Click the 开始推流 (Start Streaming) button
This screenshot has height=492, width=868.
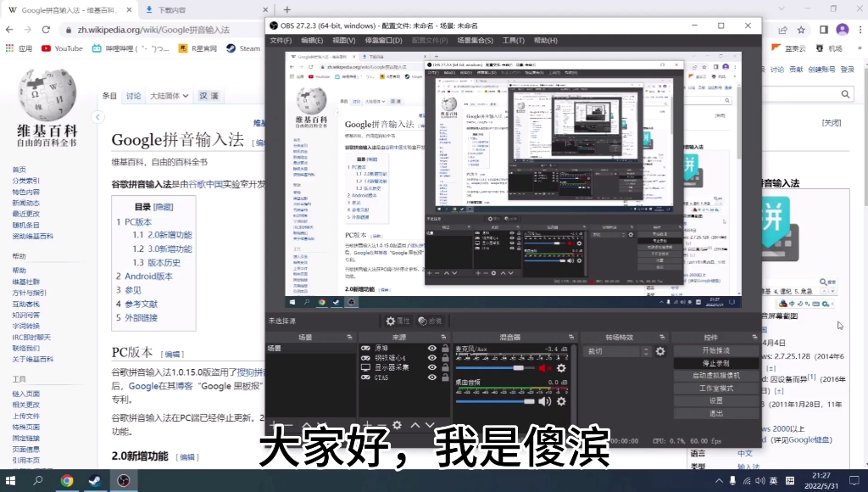coord(717,350)
